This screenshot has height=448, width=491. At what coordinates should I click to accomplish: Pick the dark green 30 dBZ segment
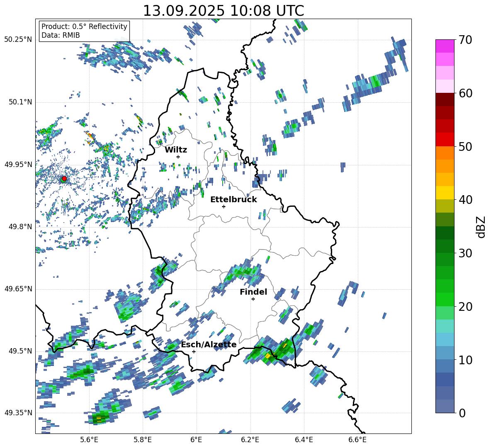pos(445,246)
